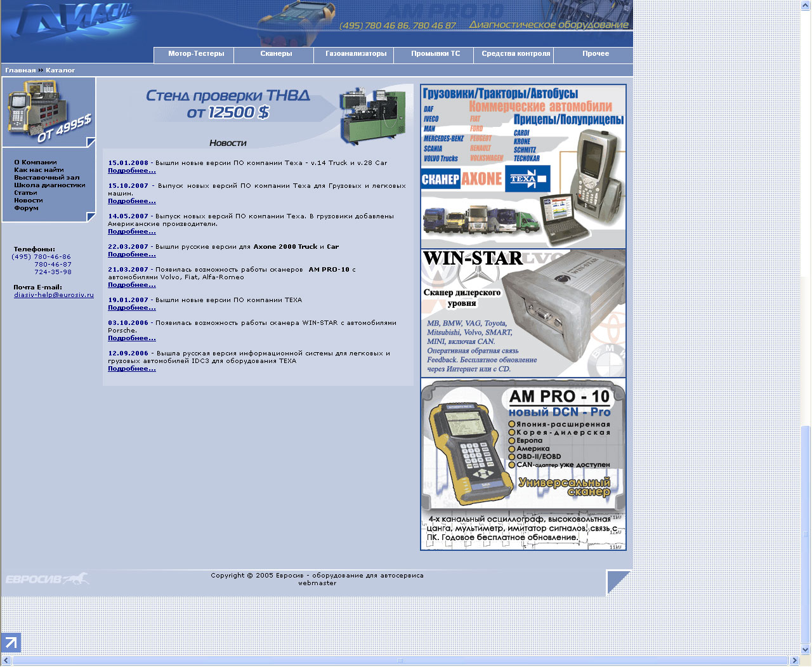Viewport: 812px width, 667px height.
Task: Click the horizontal scrollbar right arrow
Action: 794,661
